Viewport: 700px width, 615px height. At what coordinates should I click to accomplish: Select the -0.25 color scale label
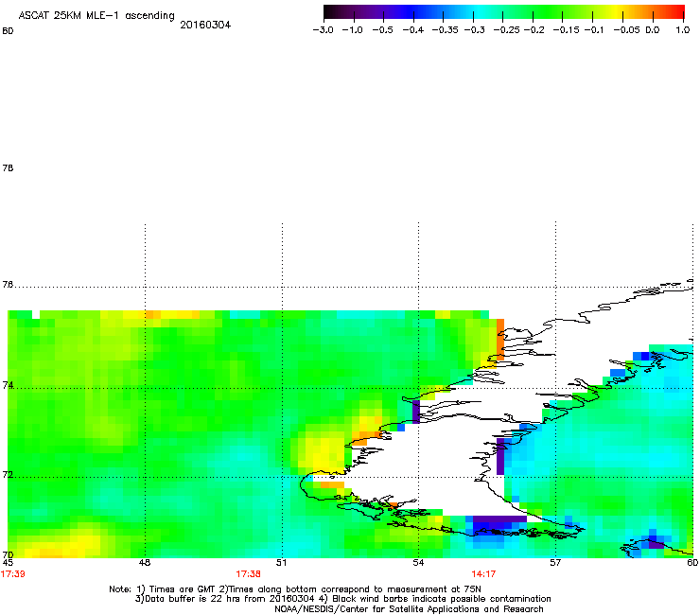pos(506,30)
